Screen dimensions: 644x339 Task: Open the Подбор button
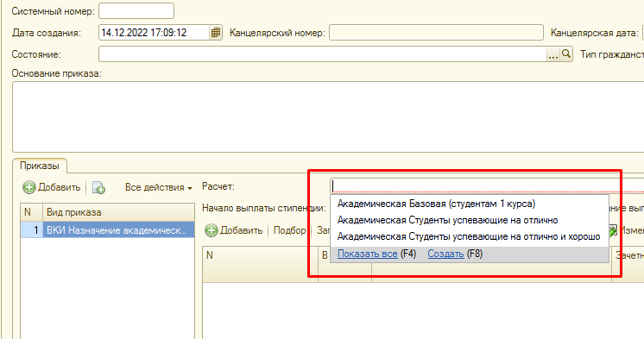click(289, 230)
